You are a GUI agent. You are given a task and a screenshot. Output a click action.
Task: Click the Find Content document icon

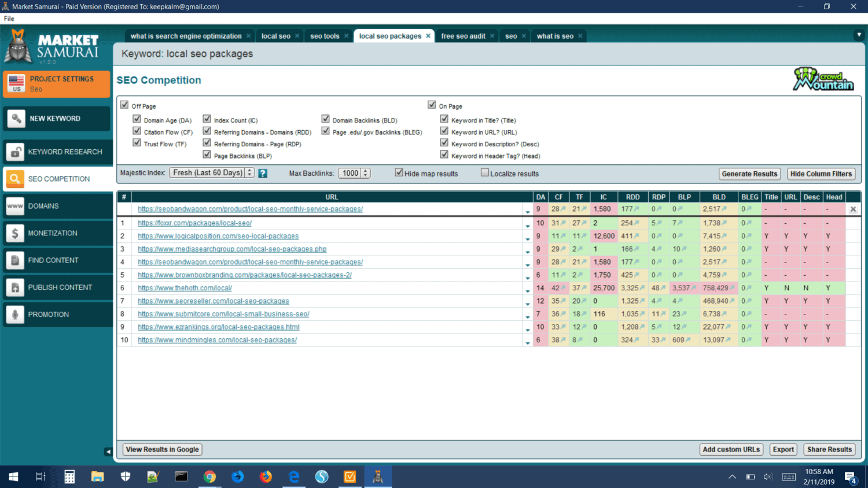coord(15,261)
